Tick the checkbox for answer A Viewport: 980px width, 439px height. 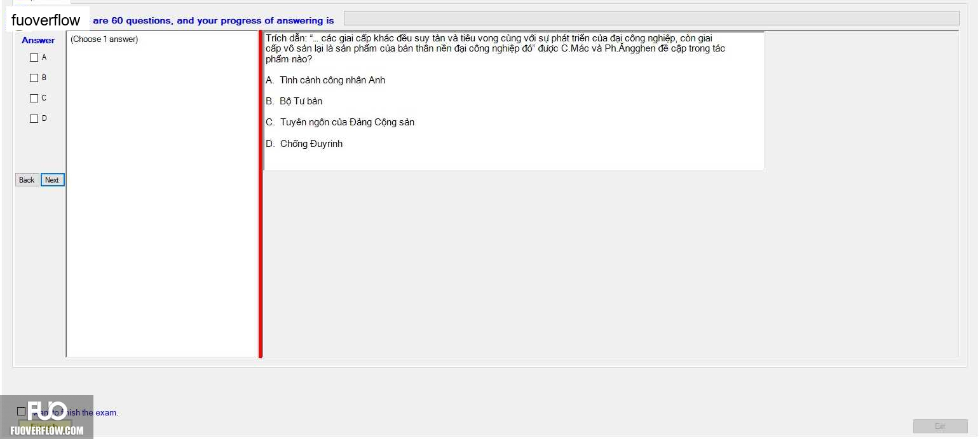pyautogui.click(x=34, y=58)
